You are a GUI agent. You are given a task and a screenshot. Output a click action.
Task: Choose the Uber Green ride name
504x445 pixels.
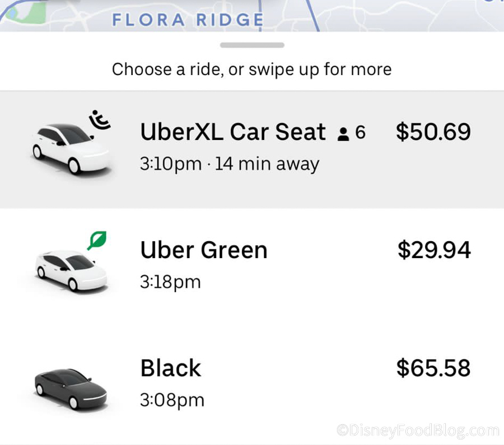coord(204,250)
